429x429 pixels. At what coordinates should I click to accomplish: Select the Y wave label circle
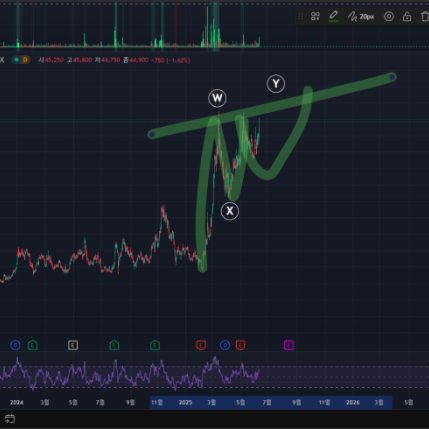276,84
